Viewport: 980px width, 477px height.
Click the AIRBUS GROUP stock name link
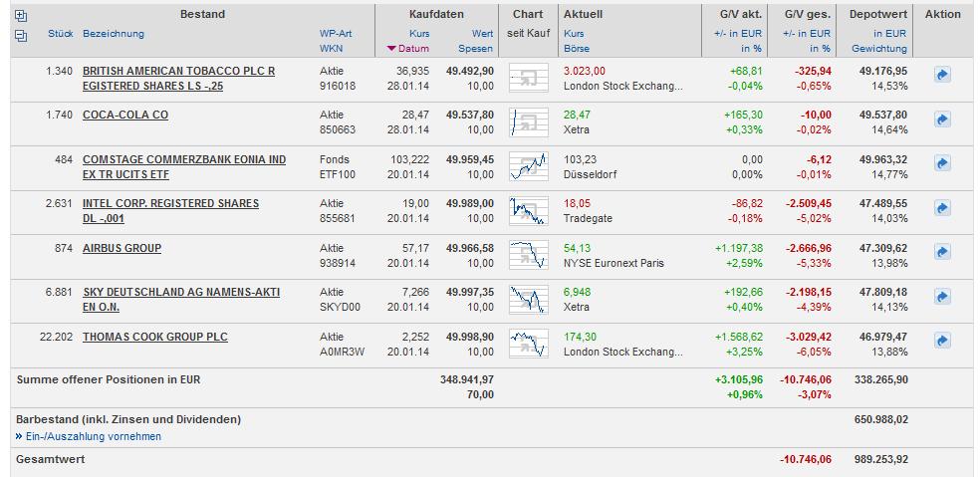click(122, 248)
